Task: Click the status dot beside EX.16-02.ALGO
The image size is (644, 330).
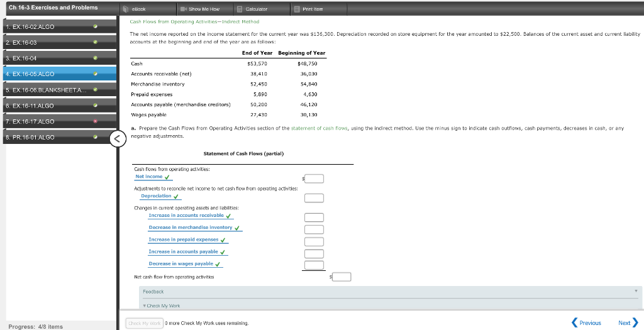Action: (96, 26)
